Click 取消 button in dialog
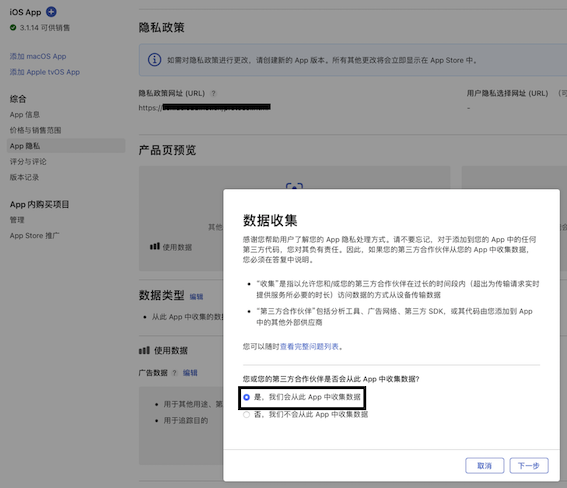The height and width of the screenshot is (488, 567). (x=485, y=466)
